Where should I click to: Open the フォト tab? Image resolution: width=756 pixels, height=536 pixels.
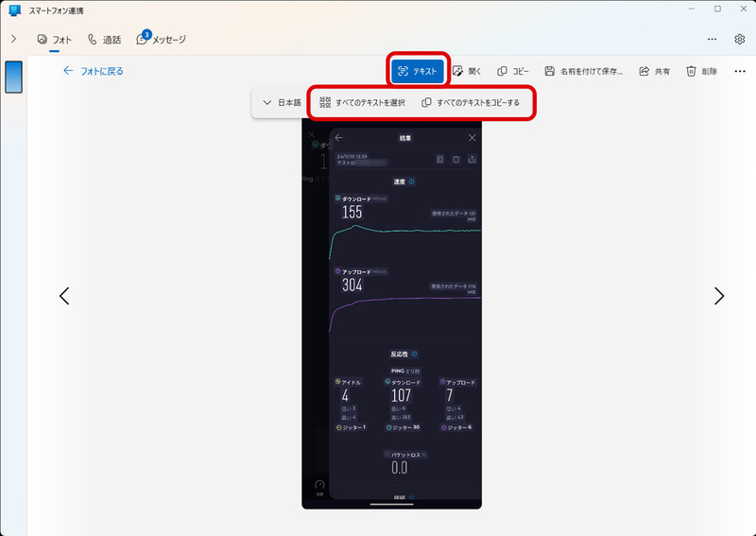click(x=55, y=40)
